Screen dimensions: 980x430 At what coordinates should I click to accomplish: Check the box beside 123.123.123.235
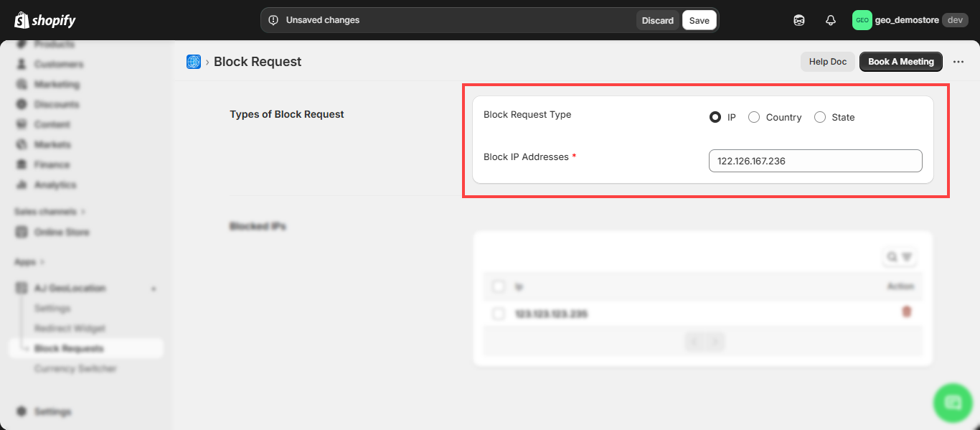(499, 314)
